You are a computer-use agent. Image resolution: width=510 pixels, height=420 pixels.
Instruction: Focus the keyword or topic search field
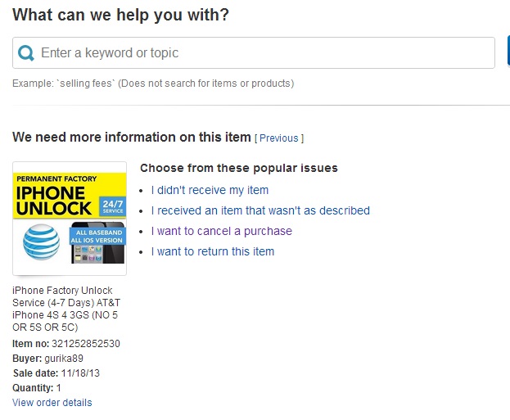[x=262, y=53]
